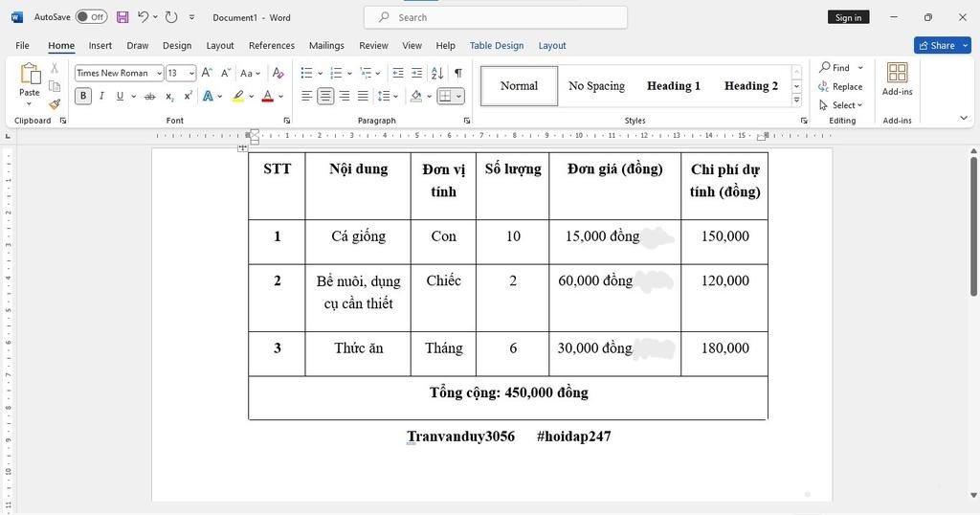Apply the red font color swatch
This screenshot has height=515, width=980.
pyautogui.click(x=267, y=96)
